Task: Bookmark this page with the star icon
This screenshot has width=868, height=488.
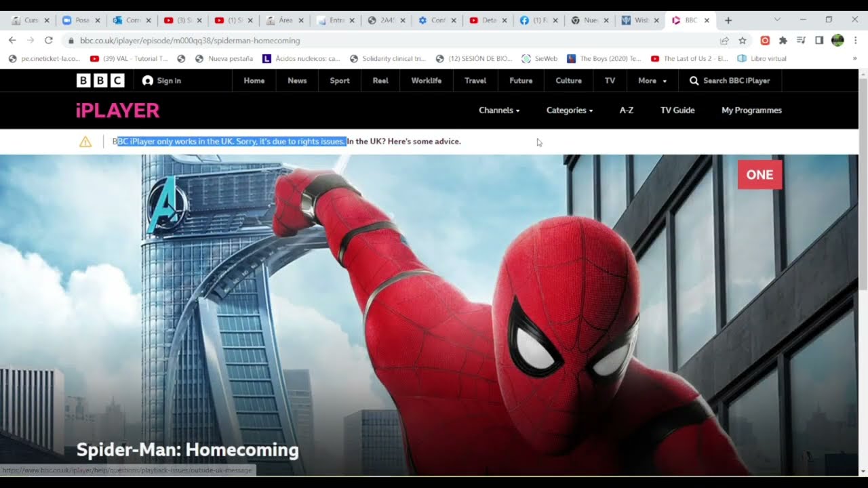Action: pyautogui.click(x=743, y=41)
